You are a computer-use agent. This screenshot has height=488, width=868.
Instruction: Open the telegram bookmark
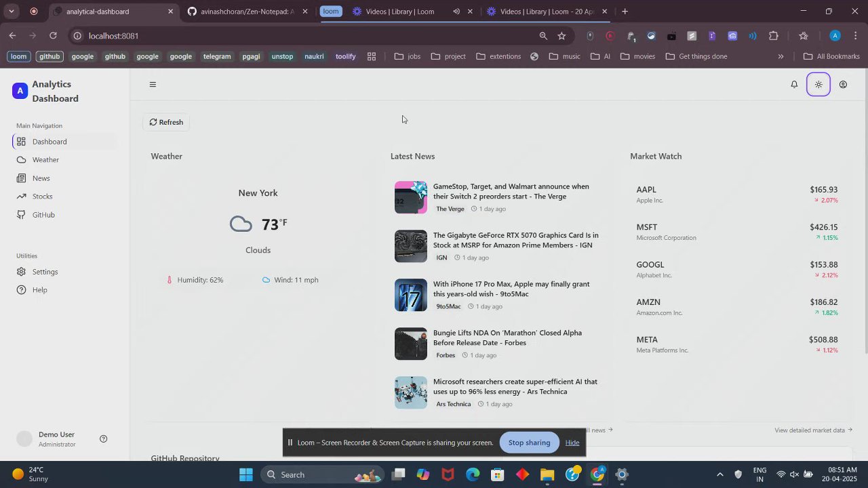point(217,56)
